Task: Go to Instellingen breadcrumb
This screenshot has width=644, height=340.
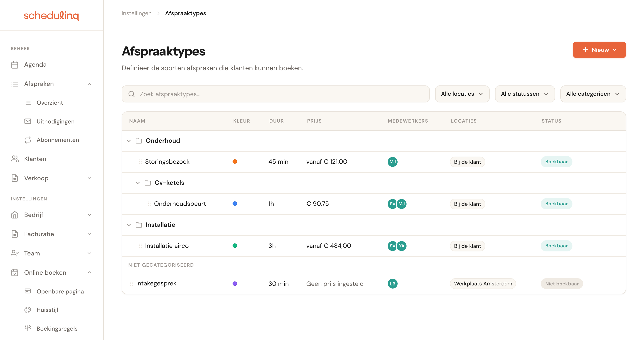Action: pos(136,13)
